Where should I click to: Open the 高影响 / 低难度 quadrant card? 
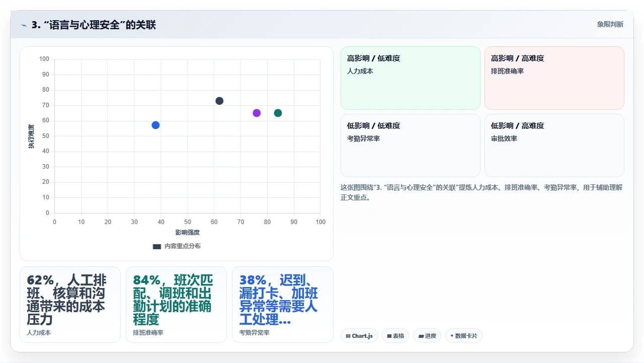pyautogui.click(x=411, y=78)
